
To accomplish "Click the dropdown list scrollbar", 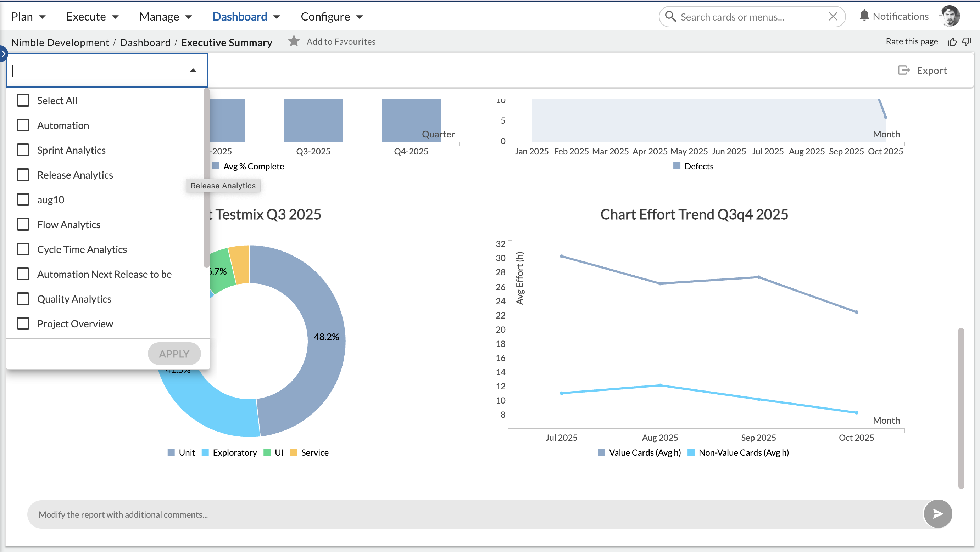I will click(x=207, y=178).
